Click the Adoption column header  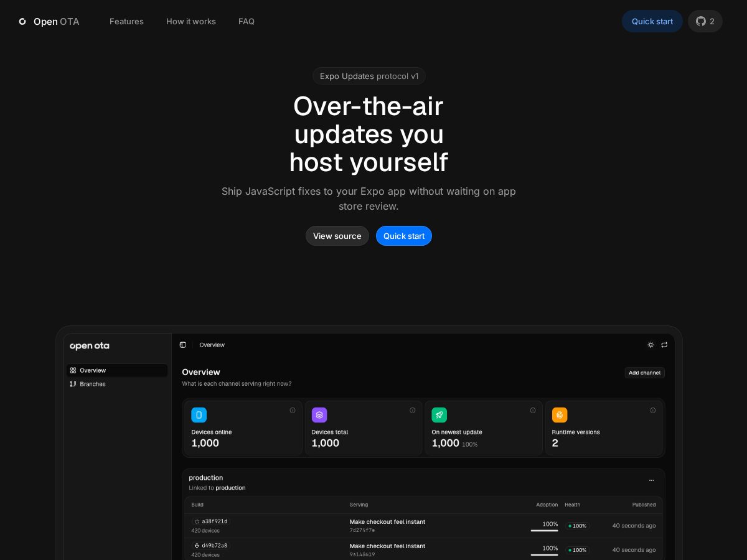[547, 505]
